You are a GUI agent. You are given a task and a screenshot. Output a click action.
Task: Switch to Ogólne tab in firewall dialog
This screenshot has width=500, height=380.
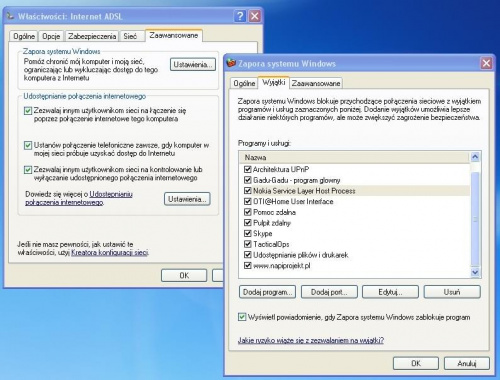click(x=244, y=83)
